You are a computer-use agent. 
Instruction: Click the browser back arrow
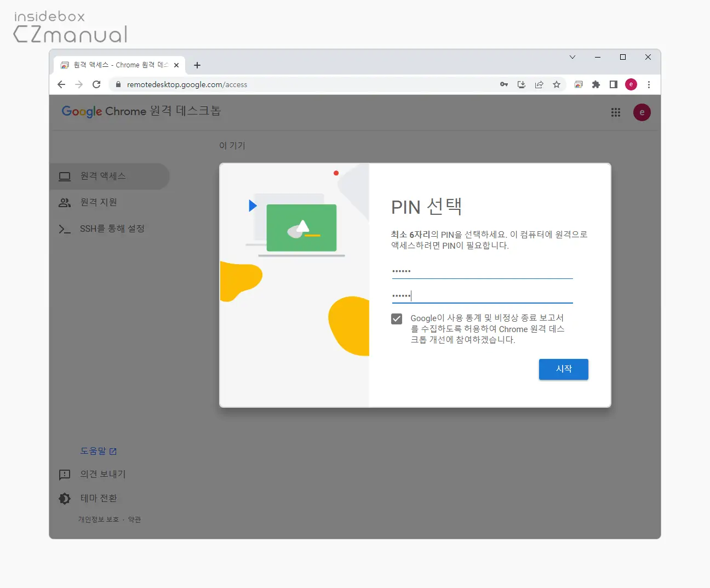pyautogui.click(x=61, y=84)
